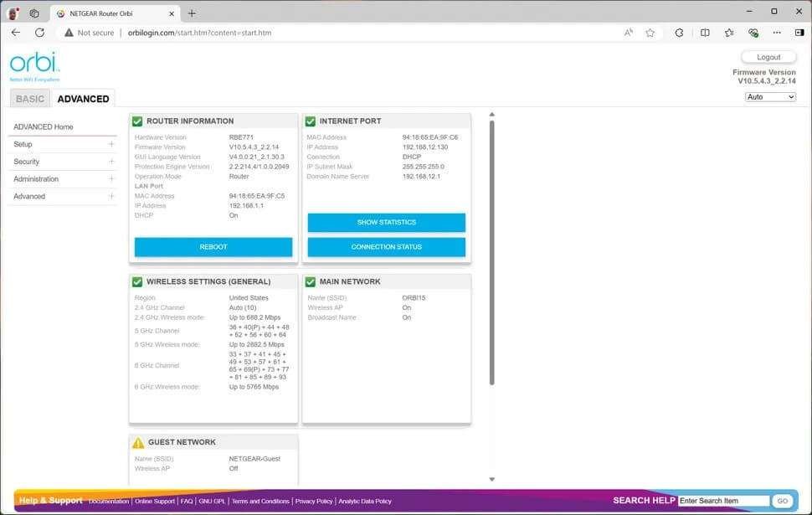Open Terms and Conditions link
The width and height of the screenshot is (812, 515).
(260, 501)
